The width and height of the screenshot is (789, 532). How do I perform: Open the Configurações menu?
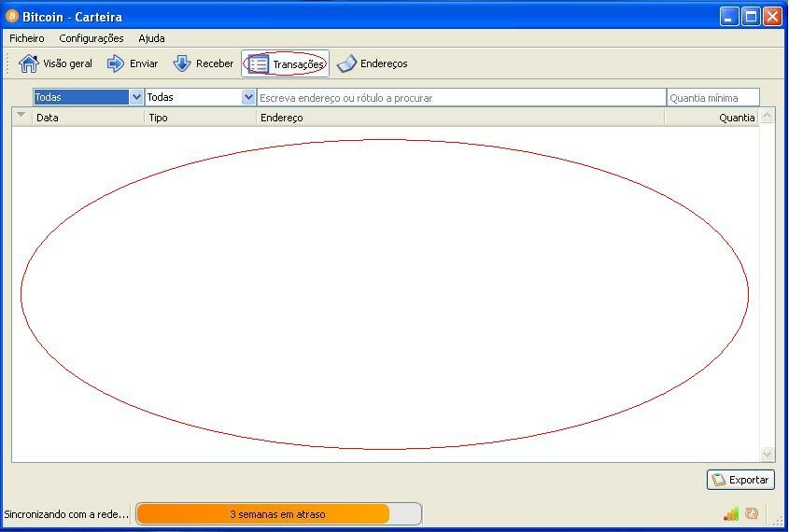point(92,38)
